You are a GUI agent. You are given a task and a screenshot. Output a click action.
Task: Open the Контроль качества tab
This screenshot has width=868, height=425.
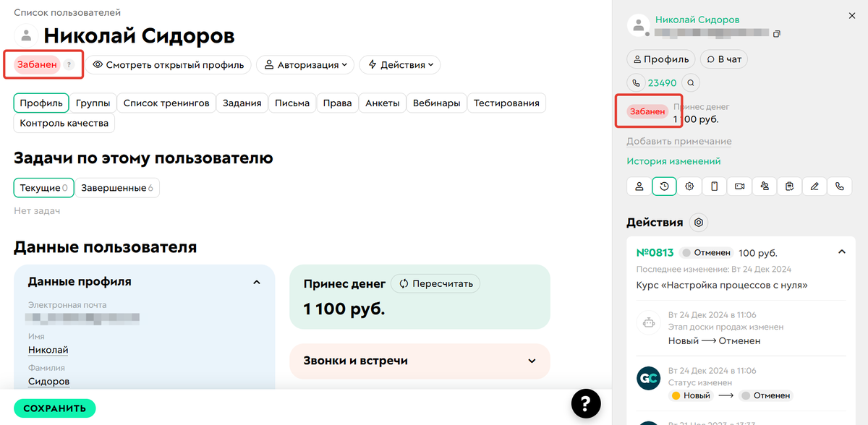pyautogui.click(x=63, y=123)
